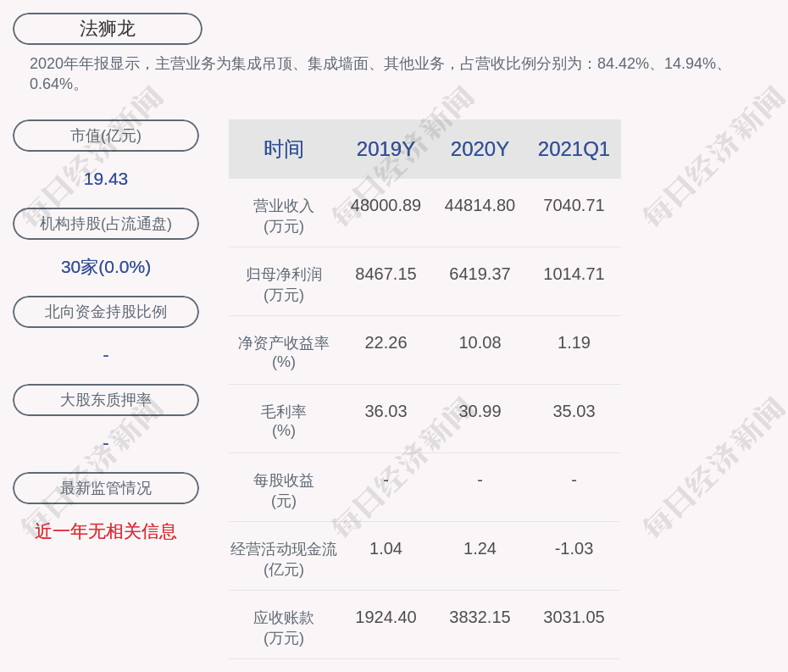Screen dimensions: 788x672
Task: Select the 经营活动现金流(亿元) row label
Action: coord(284,559)
